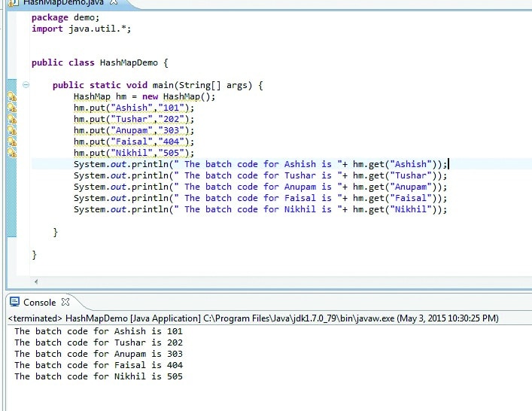This screenshot has width=532, height=411.
Task: Click warning marker on the Ashish put line
Action: (x=12, y=108)
